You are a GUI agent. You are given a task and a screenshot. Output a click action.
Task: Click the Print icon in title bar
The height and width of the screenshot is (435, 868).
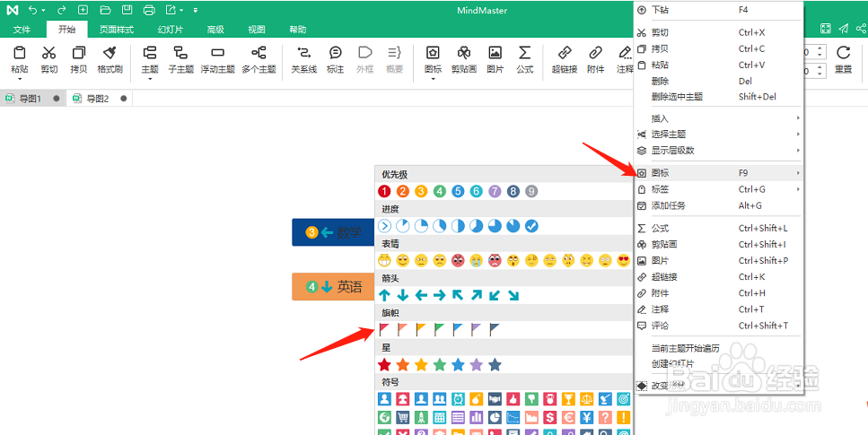[x=149, y=10]
